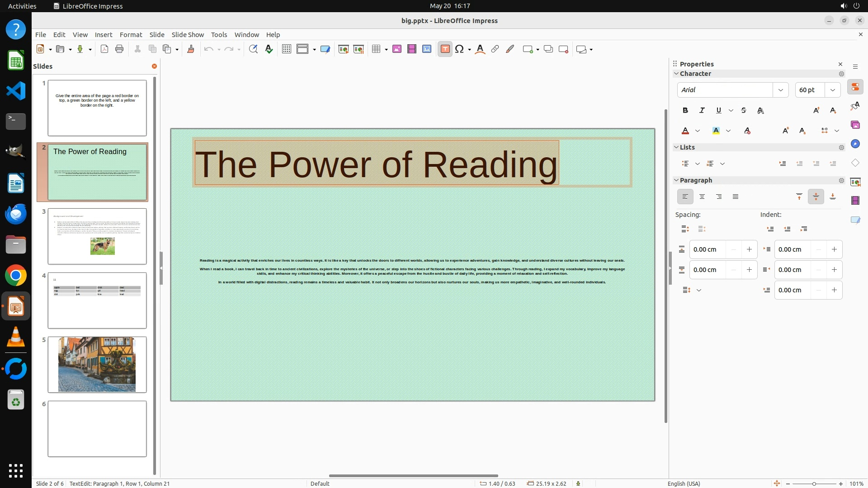Collapse the Paragraph section in Properties
Image resolution: width=868 pixels, height=488 pixels.
[676, 180]
